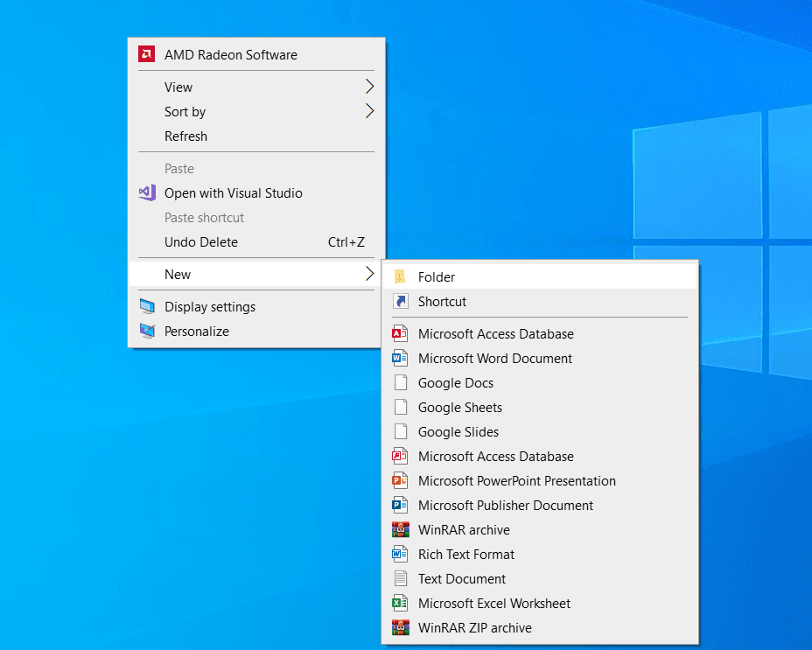Viewport: 812px width, 650px height.
Task: Select first Microsoft Access Database entry
Action: point(540,333)
